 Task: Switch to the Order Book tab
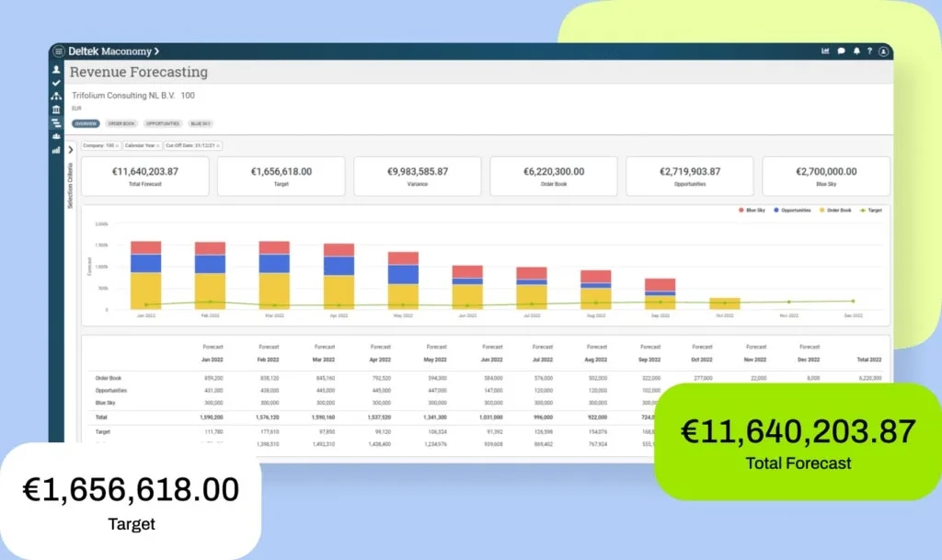tap(121, 123)
